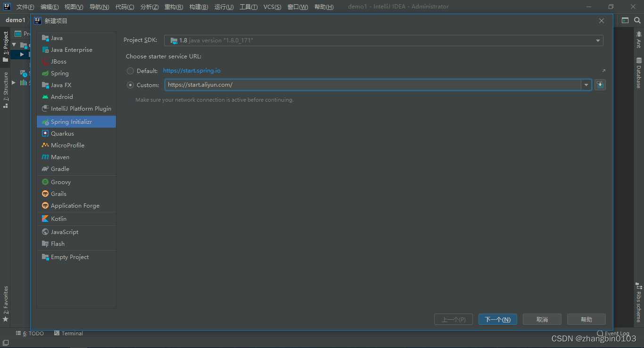The image size is (644, 348).
Task: Choose Empty Project type
Action: click(76, 257)
